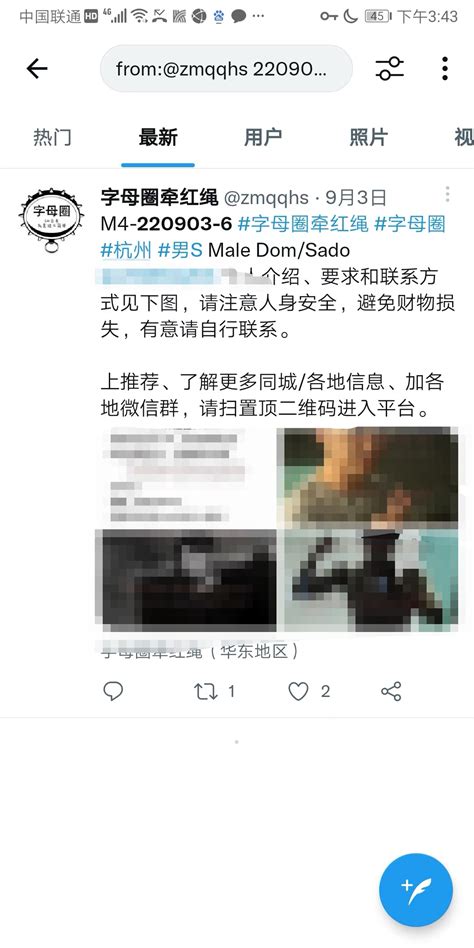Image resolution: width=474 pixels, height=948 pixels.
Task: Retweet the post using the retweet icon
Action: pyautogui.click(x=206, y=691)
